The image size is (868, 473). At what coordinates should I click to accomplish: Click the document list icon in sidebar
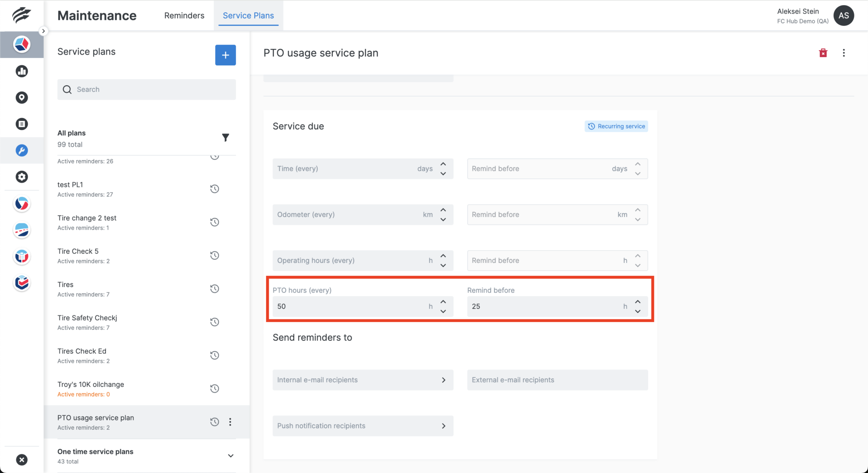click(x=22, y=124)
